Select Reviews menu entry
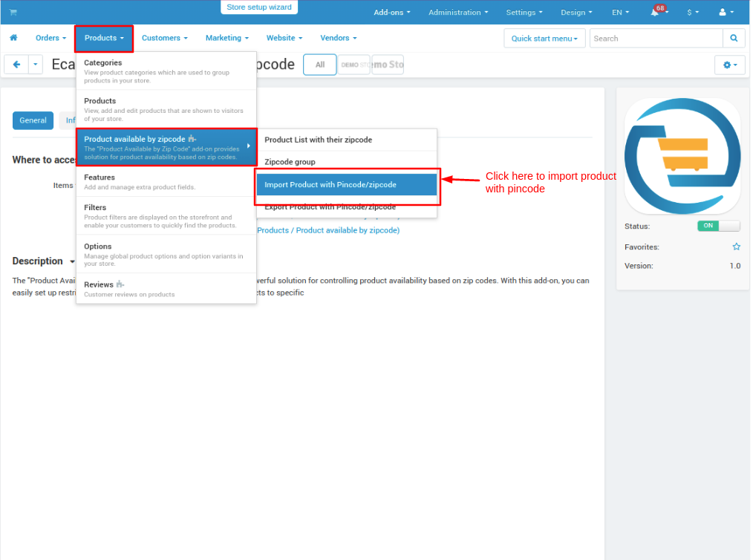The width and height of the screenshot is (753, 560). click(x=166, y=289)
